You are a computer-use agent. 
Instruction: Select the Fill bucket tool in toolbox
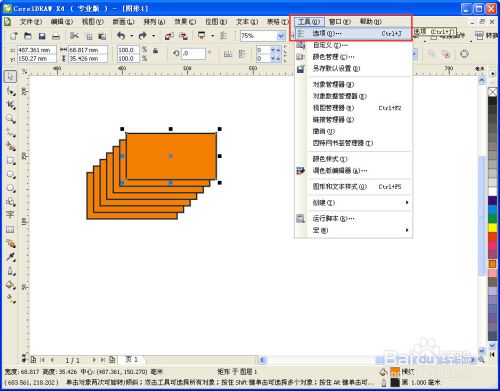click(10, 285)
